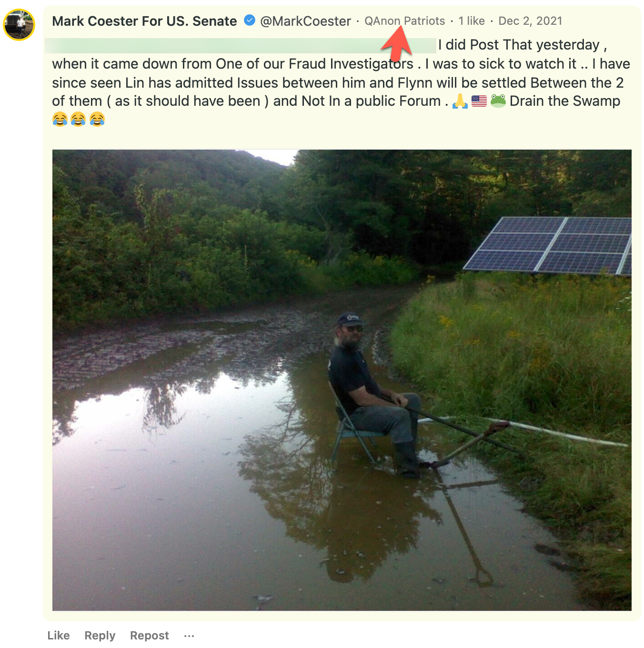The height and width of the screenshot is (648, 644).
Task: Click the 'Drain the Swamp' text
Action: click(x=564, y=101)
